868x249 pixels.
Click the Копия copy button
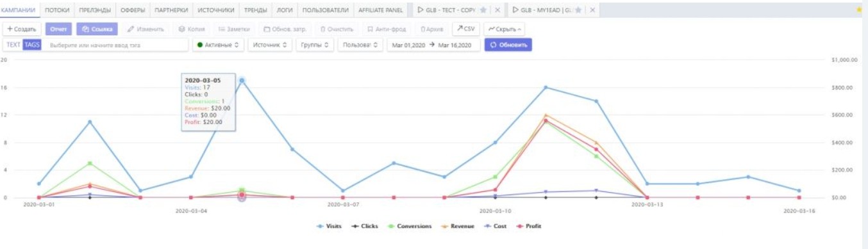(191, 29)
